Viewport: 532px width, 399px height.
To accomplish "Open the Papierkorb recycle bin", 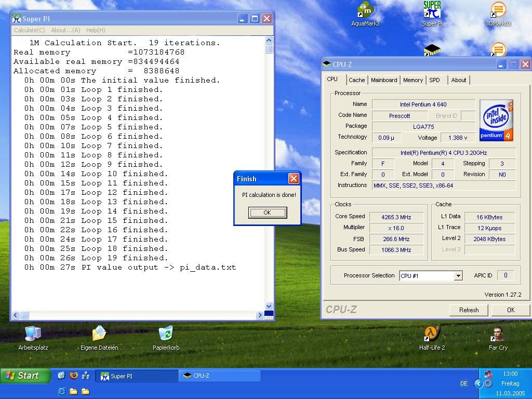I will coord(166,338).
